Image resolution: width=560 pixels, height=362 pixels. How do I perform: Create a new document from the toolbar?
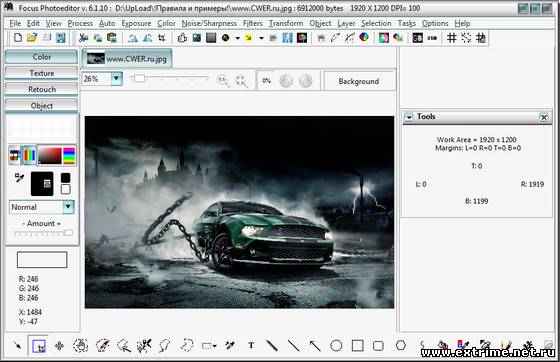point(18,38)
